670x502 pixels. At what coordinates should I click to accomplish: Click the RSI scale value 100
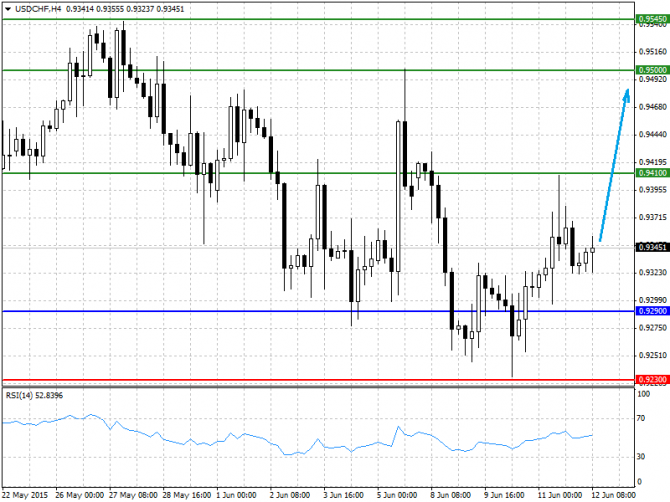coord(644,394)
